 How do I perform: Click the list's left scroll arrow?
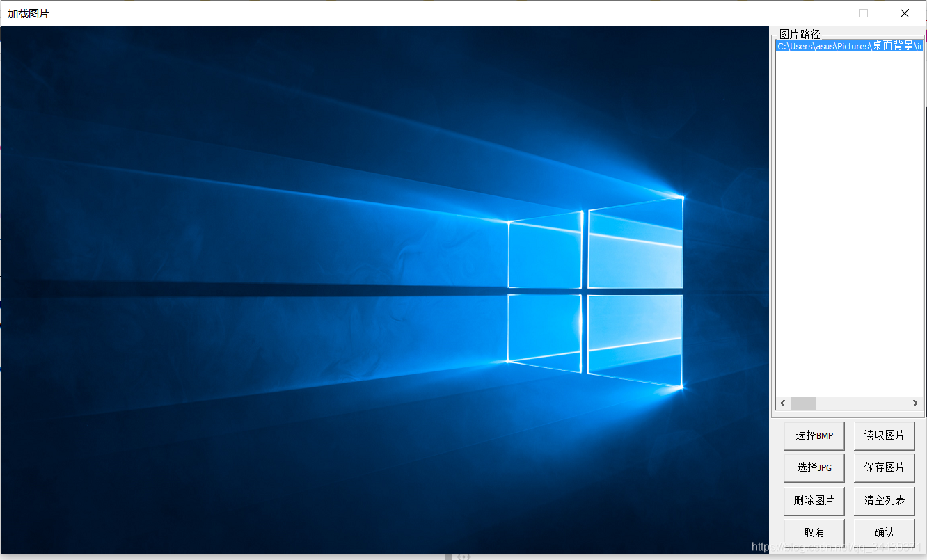(783, 403)
